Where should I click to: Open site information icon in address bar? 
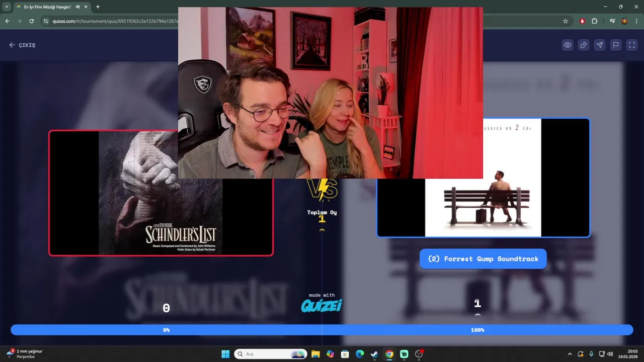(x=46, y=21)
